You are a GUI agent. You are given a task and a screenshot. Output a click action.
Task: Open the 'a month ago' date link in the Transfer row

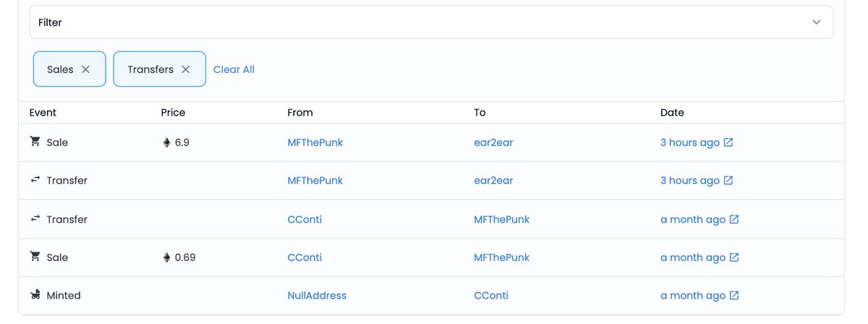click(x=693, y=219)
